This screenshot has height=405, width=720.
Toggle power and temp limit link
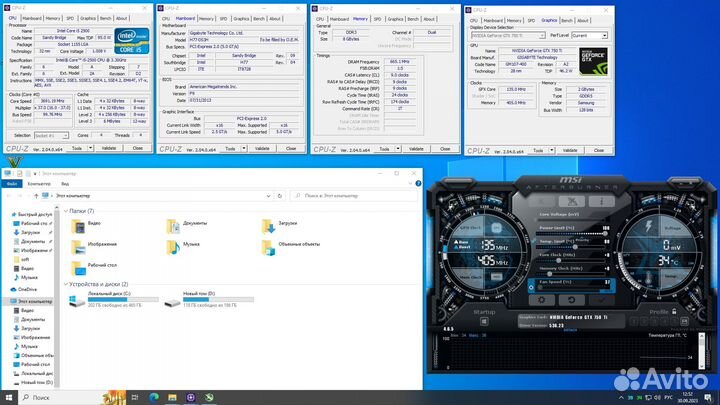coord(534,241)
